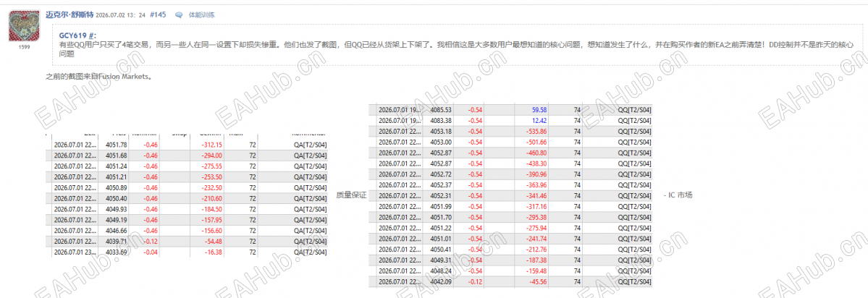Select the text 之前的截图来自Fusion Markets
Viewport: 868px width, 298px height.
[x=98, y=76]
